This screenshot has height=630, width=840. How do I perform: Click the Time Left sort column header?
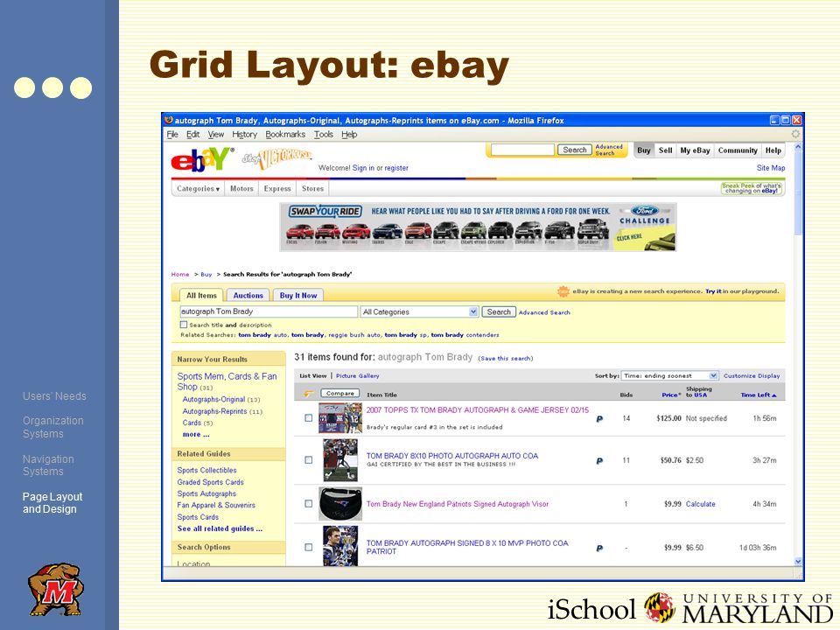[x=758, y=395]
